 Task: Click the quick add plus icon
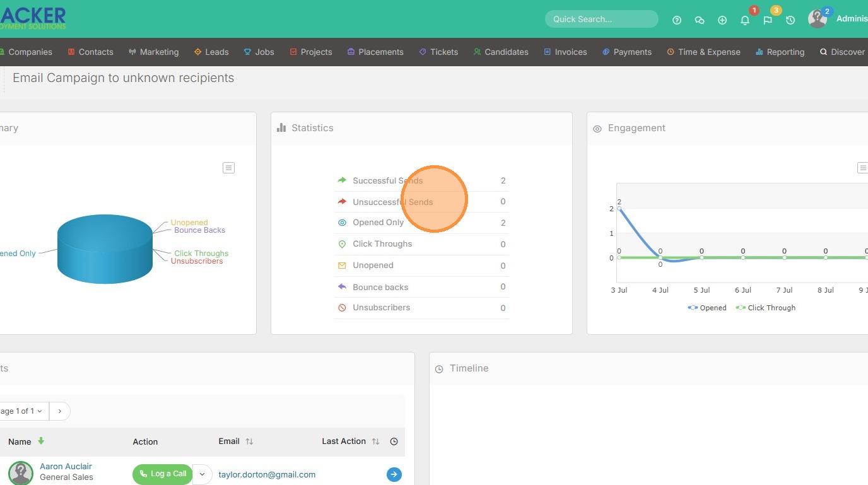tap(722, 20)
